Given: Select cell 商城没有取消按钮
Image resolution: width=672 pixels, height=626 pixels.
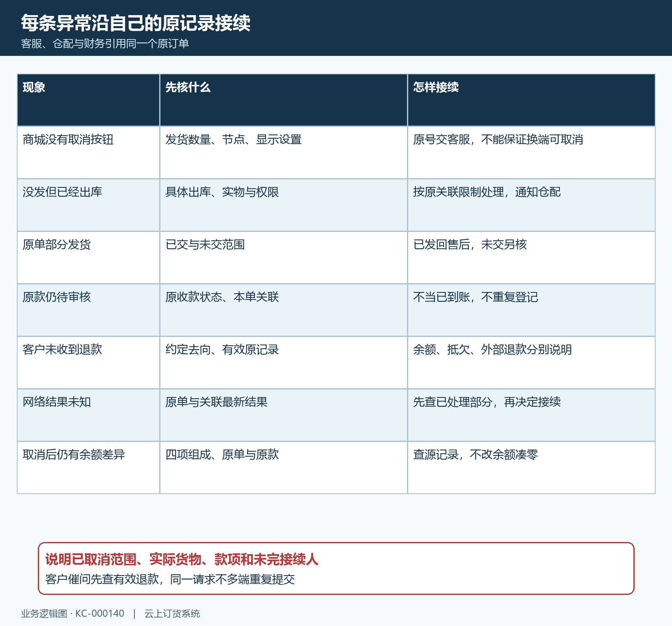Looking at the screenshot, I should coord(88,153).
